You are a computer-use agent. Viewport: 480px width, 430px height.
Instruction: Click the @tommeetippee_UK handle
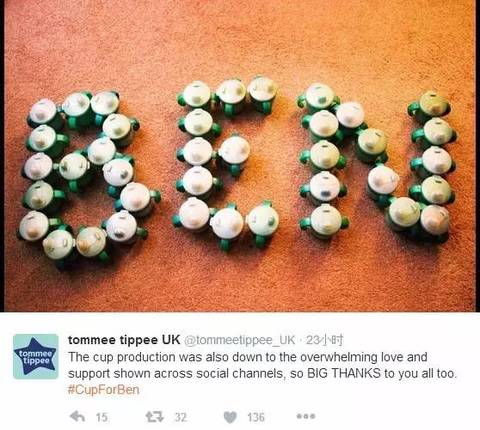point(239,340)
